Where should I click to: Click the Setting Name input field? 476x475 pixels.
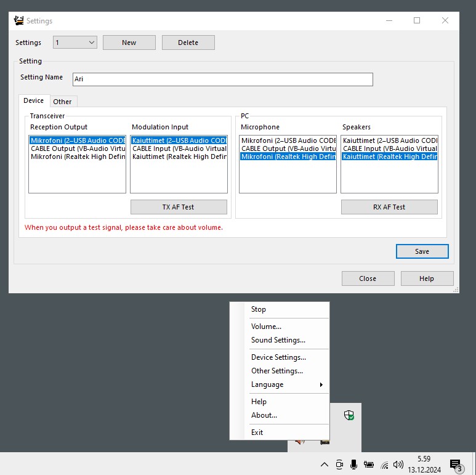222,79
